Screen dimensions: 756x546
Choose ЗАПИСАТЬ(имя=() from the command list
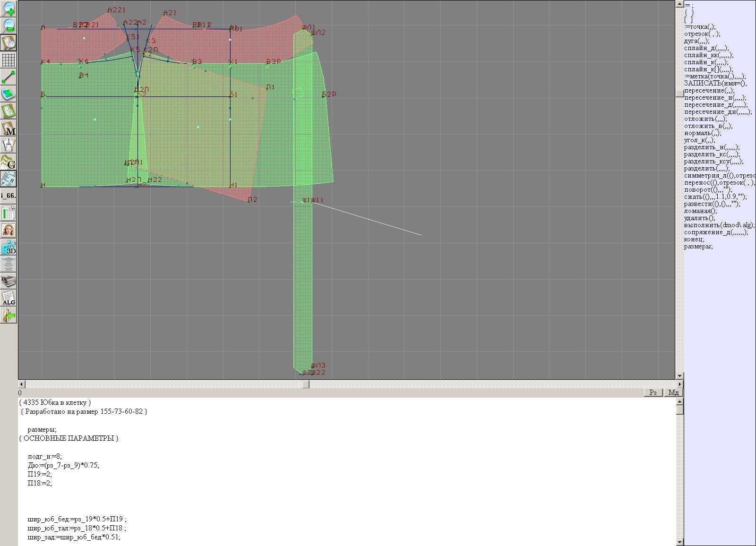pos(715,84)
